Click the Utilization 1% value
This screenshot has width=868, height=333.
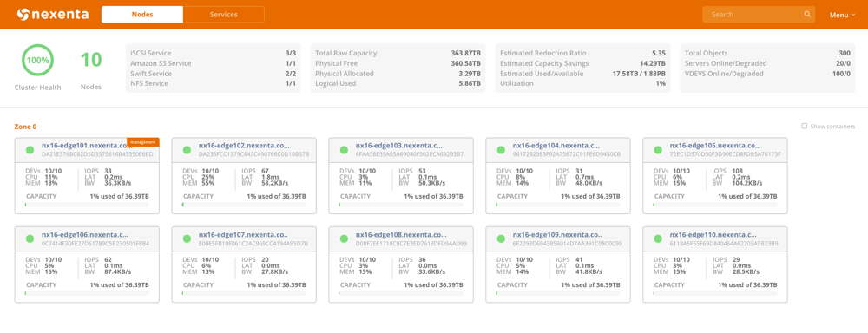[661, 83]
